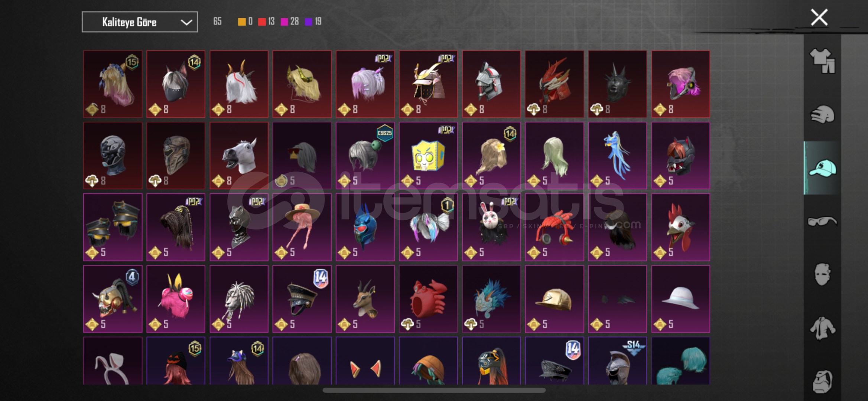
Task: Choose the red crab hat item
Action: (428, 299)
